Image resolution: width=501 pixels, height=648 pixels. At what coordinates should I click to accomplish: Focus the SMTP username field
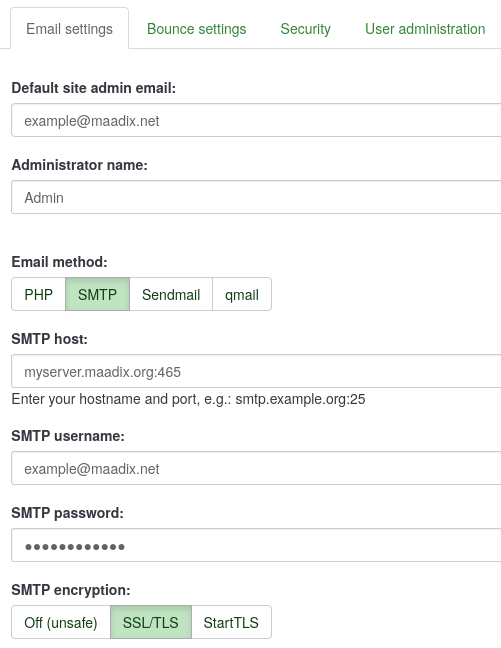click(x=256, y=468)
